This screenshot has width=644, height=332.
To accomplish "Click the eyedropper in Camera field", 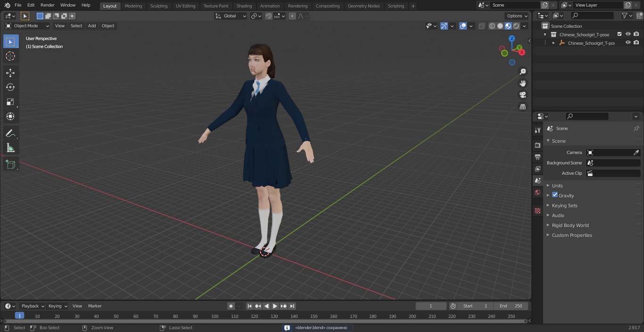I will click(636, 153).
